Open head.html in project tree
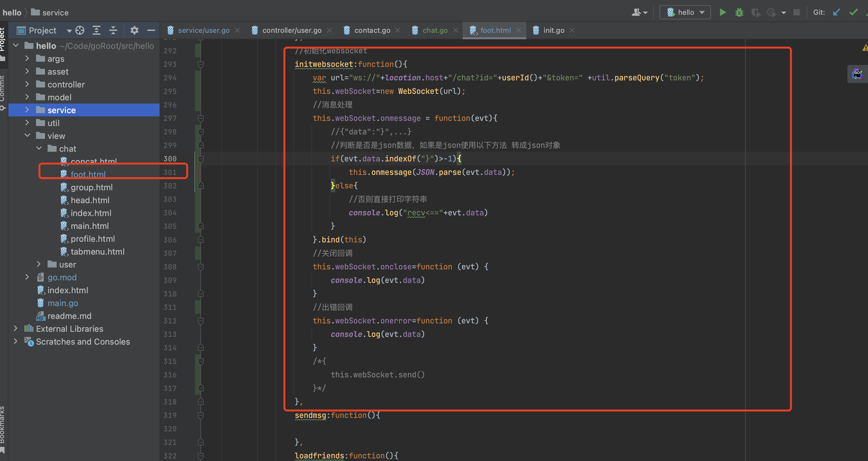 point(90,200)
